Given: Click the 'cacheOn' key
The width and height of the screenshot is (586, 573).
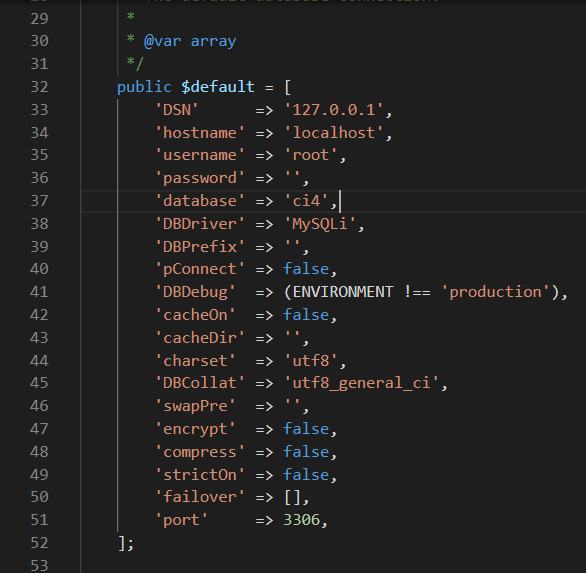Looking at the screenshot, I should coord(195,315).
